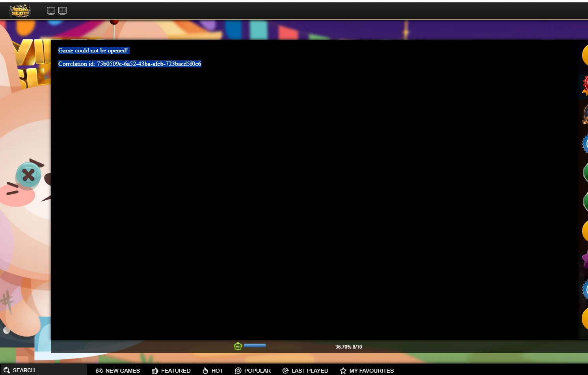This screenshot has width=588, height=375.
Task: Click the search magnifier icon
Action: 6,370
